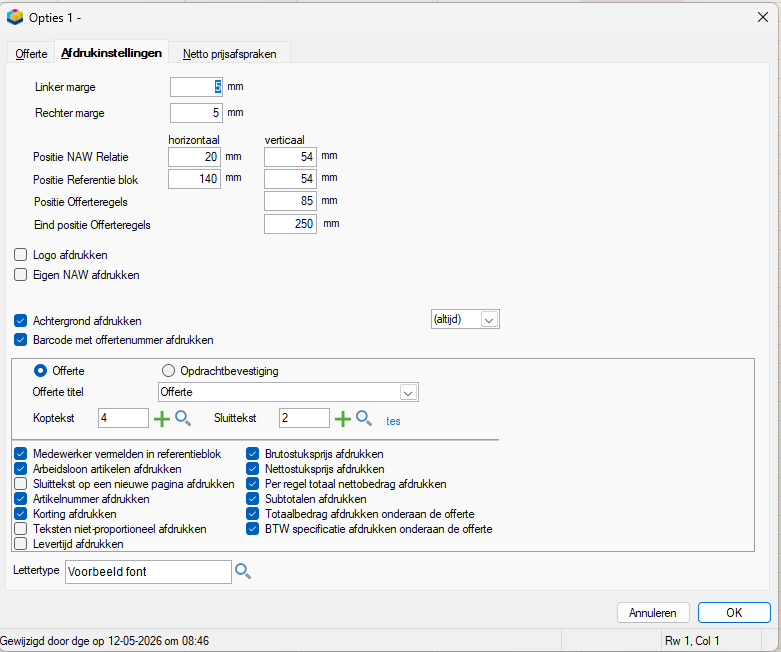The image size is (781, 652).
Task: Click Positie NAW Relatie horizontaal field
Action: [195, 157]
